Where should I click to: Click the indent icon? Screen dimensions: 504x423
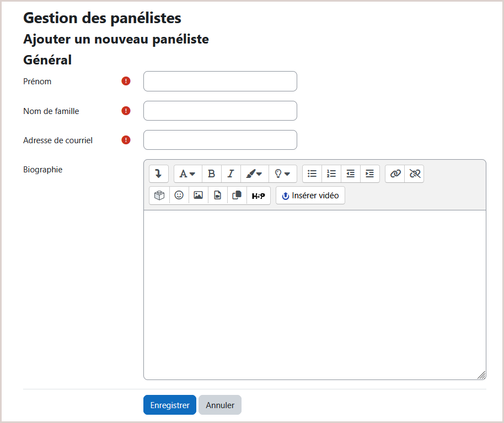tap(370, 173)
